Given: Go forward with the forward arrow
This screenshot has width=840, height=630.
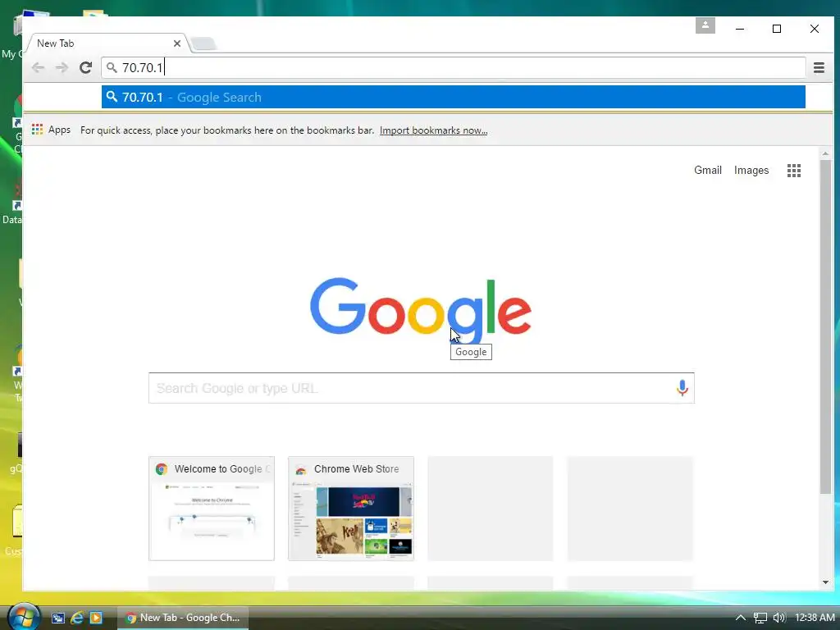Looking at the screenshot, I should click(62, 67).
